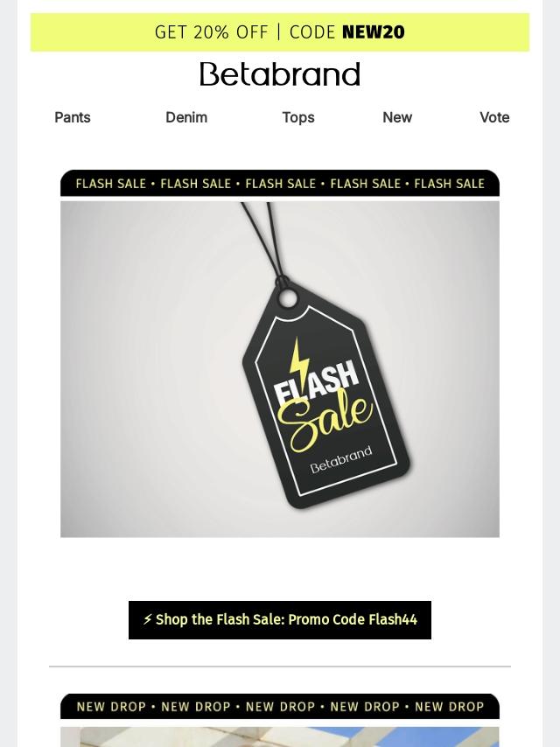560x747 pixels.
Task: Open the Denim navigation link
Action: click(186, 117)
